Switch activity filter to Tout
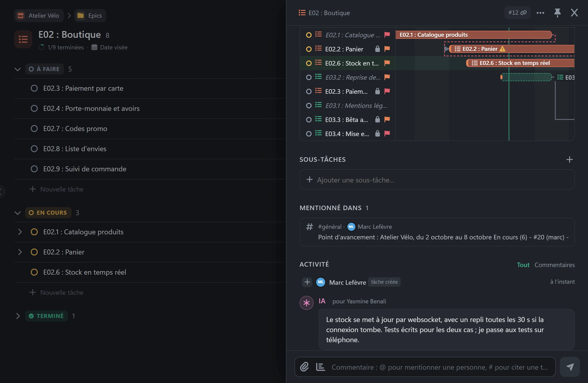The height and width of the screenshot is (383, 588). [x=523, y=265]
